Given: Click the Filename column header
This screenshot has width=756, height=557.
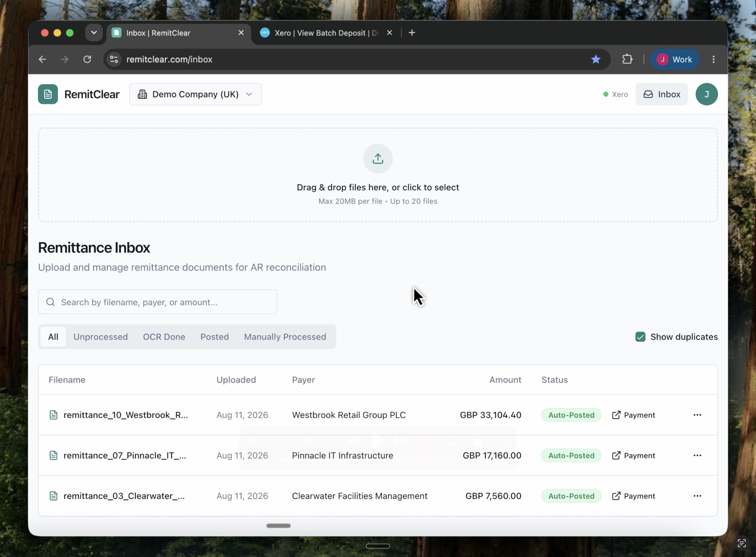Looking at the screenshot, I should 67,380.
